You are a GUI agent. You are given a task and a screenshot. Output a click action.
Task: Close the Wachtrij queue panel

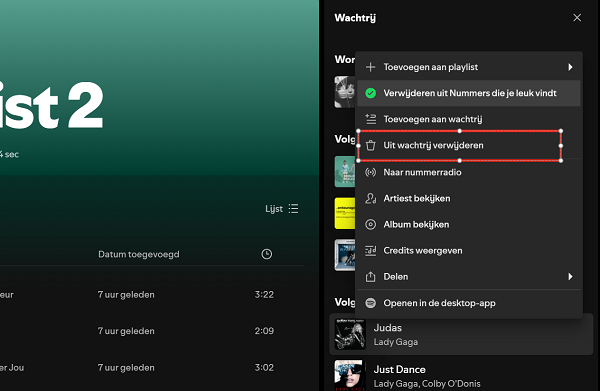point(577,18)
